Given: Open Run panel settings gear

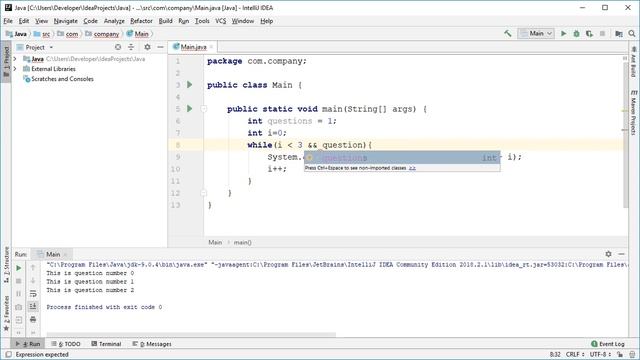Looking at the screenshot, I should tap(609, 254).
